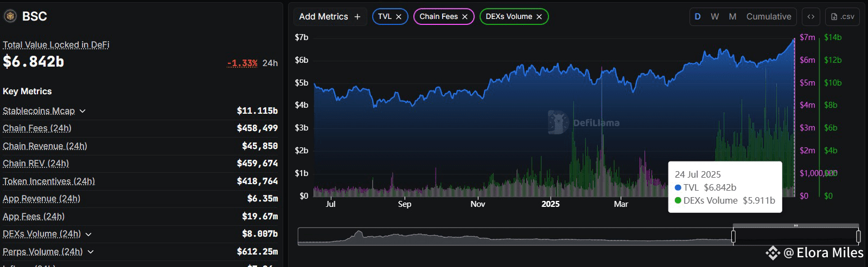Click the tooltip DEXs Volume $5.911b entry
Screen dimensions: 868x267
point(725,200)
